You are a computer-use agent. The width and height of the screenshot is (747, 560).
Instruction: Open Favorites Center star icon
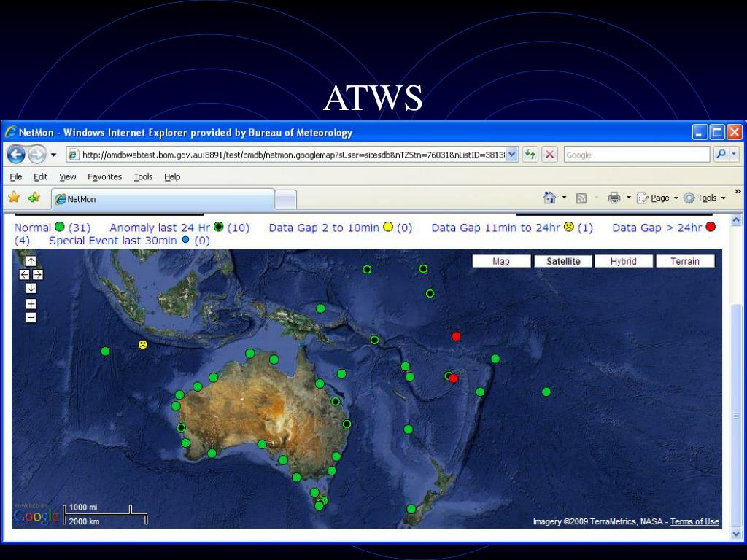(x=15, y=197)
